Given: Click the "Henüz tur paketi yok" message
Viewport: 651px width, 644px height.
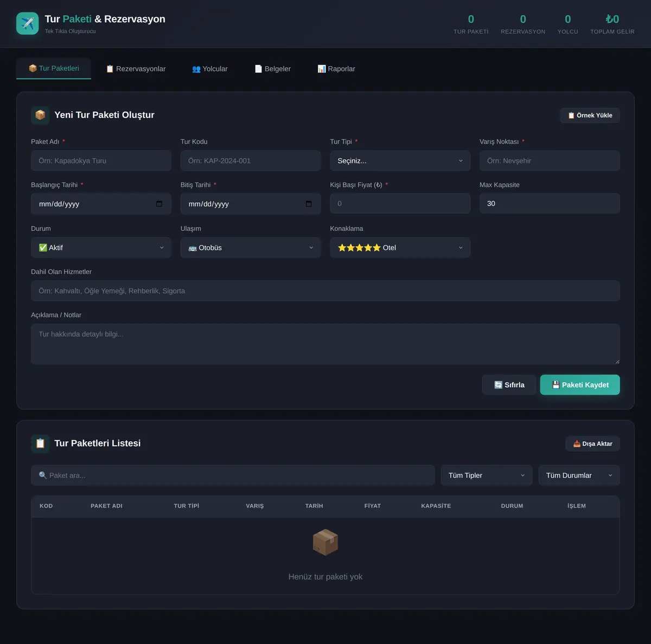Looking at the screenshot, I should pyautogui.click(x=325, y=577).
